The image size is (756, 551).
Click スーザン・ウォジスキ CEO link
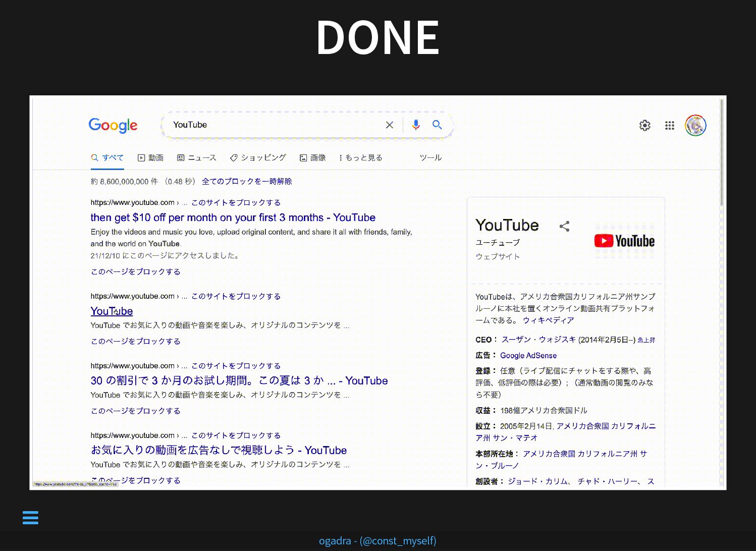(x=538, y=340)
